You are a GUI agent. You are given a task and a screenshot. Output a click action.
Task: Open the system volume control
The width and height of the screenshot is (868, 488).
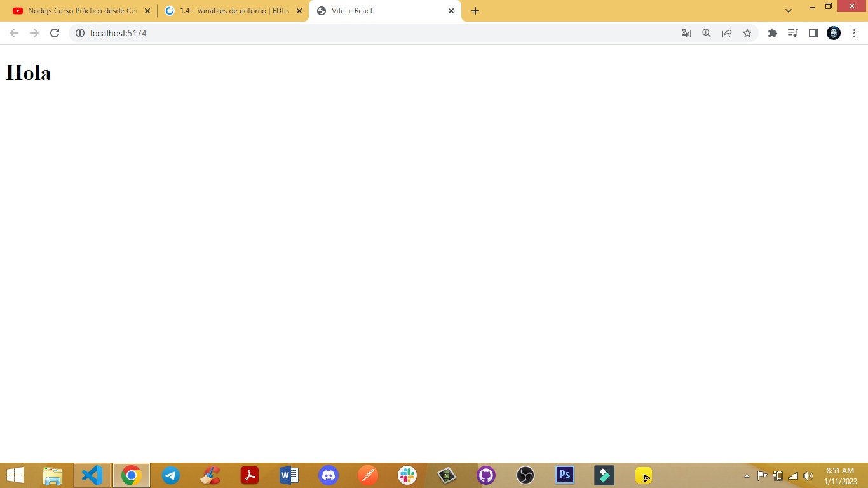click(x=808, y=476)
